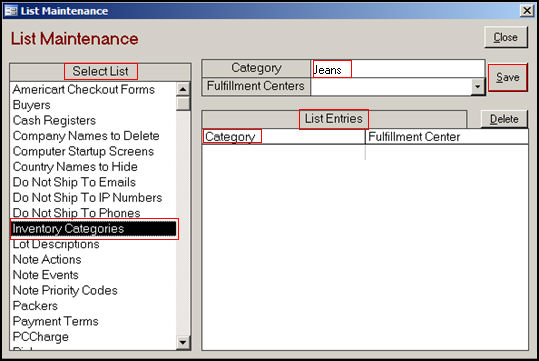This screenshot has height=361, width=539.
Task: Select PCCharge in the list
Action: pos(94,337)
